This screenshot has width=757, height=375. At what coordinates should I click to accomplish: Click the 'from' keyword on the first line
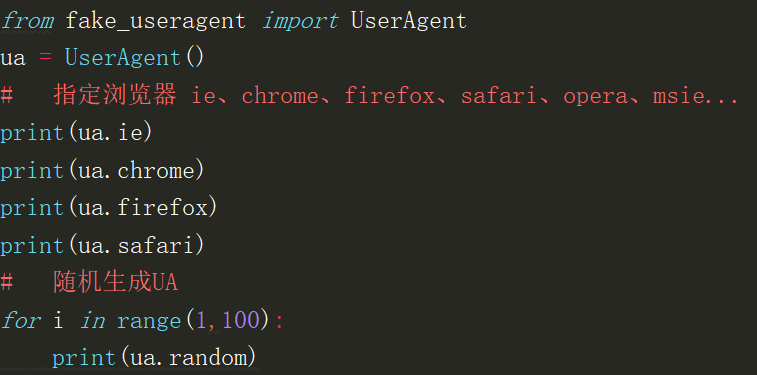(27, 20)
